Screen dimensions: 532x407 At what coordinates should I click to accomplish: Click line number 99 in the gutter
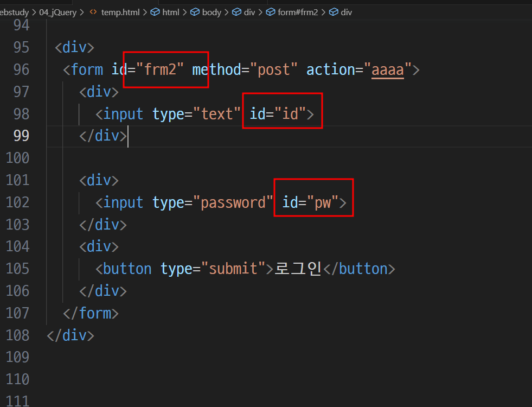point(21,136)
